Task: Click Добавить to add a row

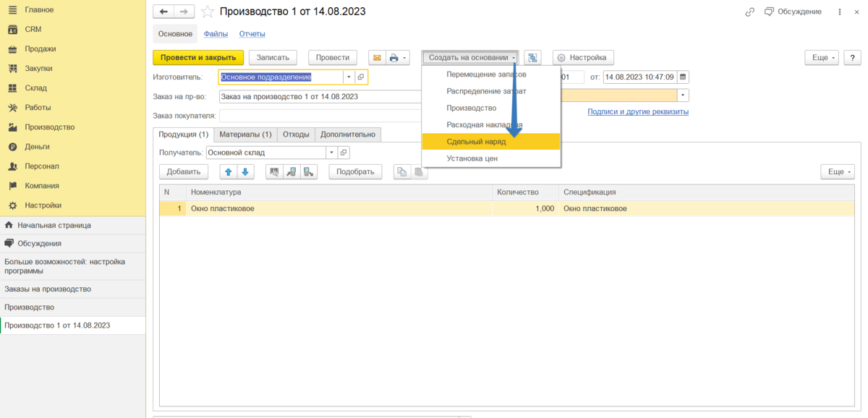Action: [184, 171]
